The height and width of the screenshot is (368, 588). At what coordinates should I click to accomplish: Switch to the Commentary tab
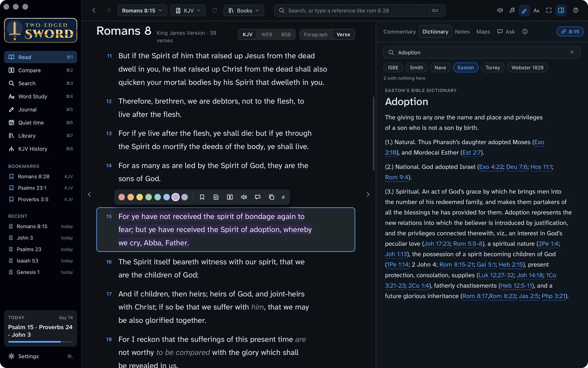point(399,32)
